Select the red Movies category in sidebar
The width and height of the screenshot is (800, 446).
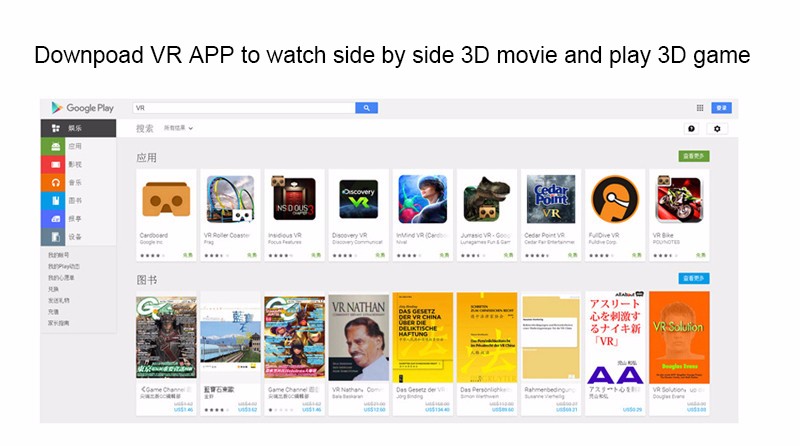75,164
